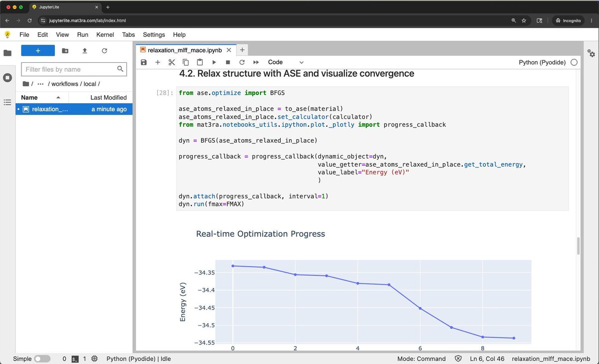
Task: Open the Help menu
Action: click(179, 35)
